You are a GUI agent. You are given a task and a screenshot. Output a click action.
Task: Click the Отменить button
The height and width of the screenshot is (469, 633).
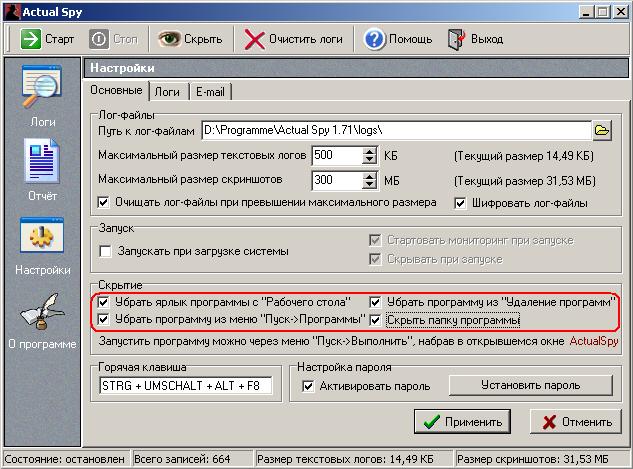[x=576, y=422]
